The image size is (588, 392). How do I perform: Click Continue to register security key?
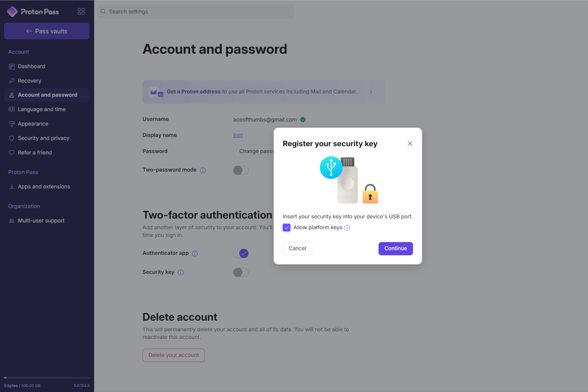395,248
